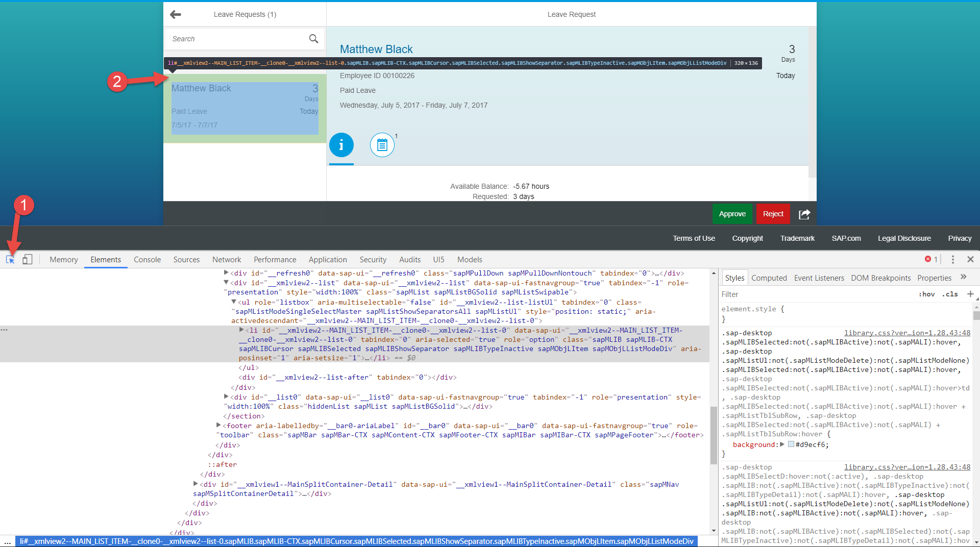Viewport: 980px width, 547px height.
Task: Open the Models tab
Action: pyautogui.click(x=470, y=259)
